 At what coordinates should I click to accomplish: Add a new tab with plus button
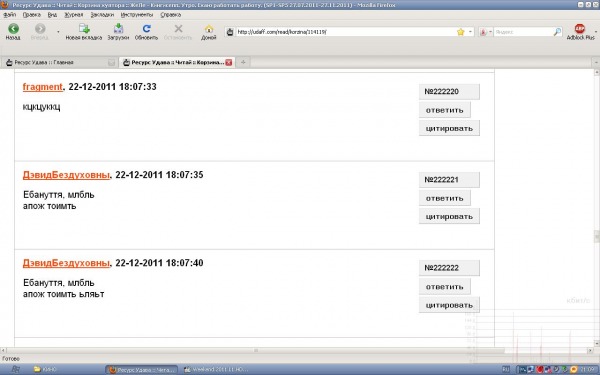pyautogui.click(x=243, y=62)
